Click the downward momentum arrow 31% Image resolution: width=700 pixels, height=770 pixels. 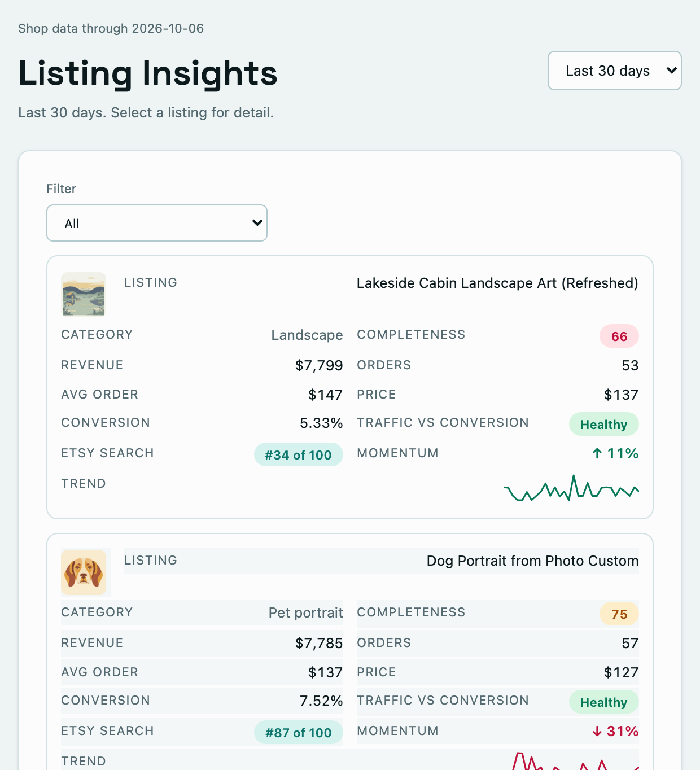click(615, 731)
